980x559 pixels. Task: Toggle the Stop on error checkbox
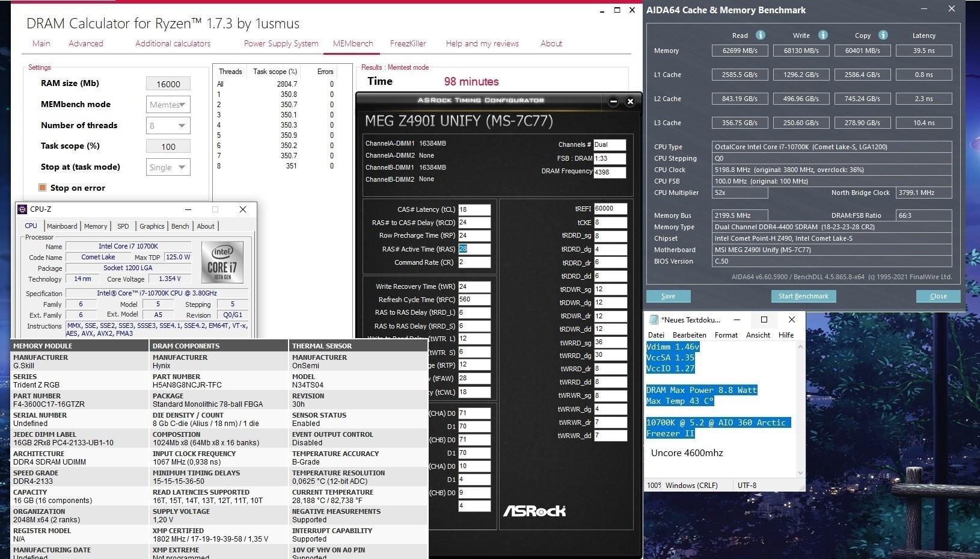pyautogui.click(x=42, y=187)
